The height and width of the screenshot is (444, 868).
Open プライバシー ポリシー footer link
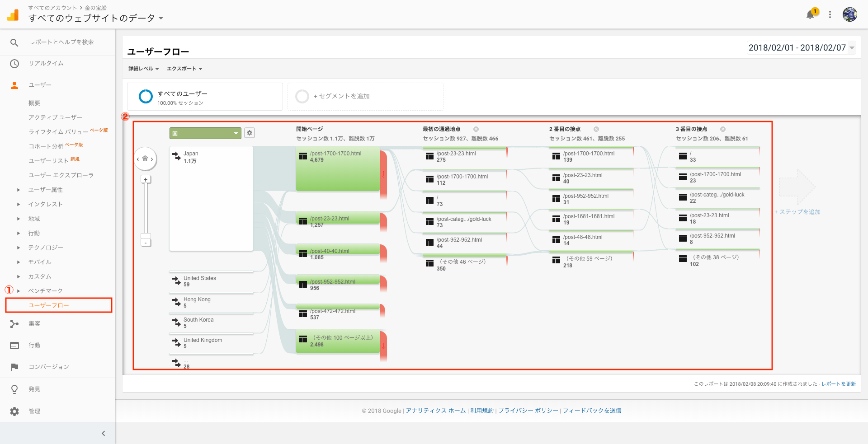point(528,411)
